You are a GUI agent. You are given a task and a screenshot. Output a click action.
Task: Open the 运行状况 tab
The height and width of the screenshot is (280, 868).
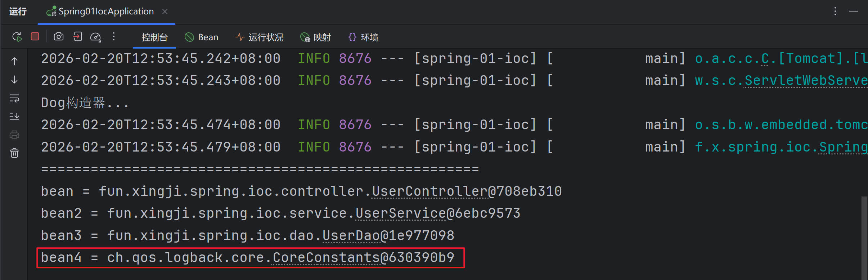pos(259,37)
